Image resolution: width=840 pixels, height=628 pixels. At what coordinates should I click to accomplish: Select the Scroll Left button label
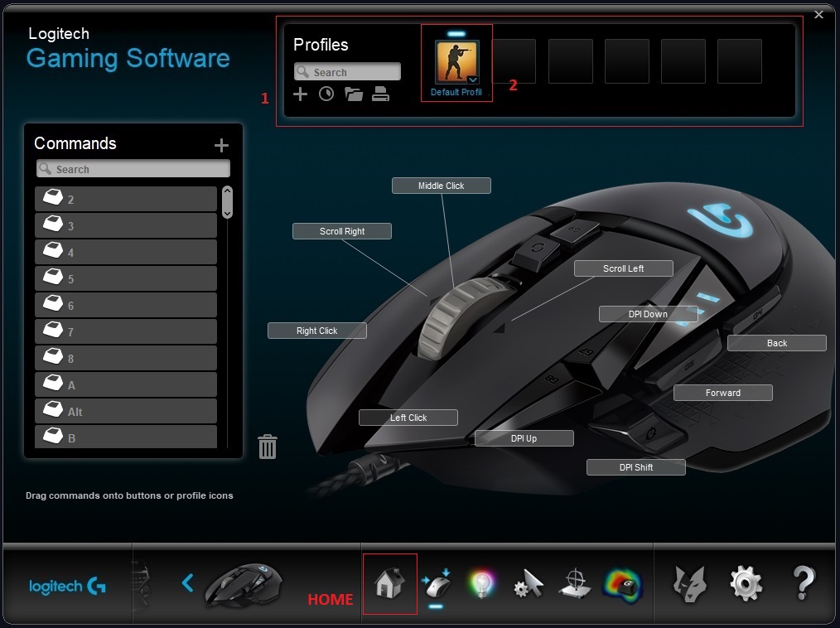[x=623, y=268]
